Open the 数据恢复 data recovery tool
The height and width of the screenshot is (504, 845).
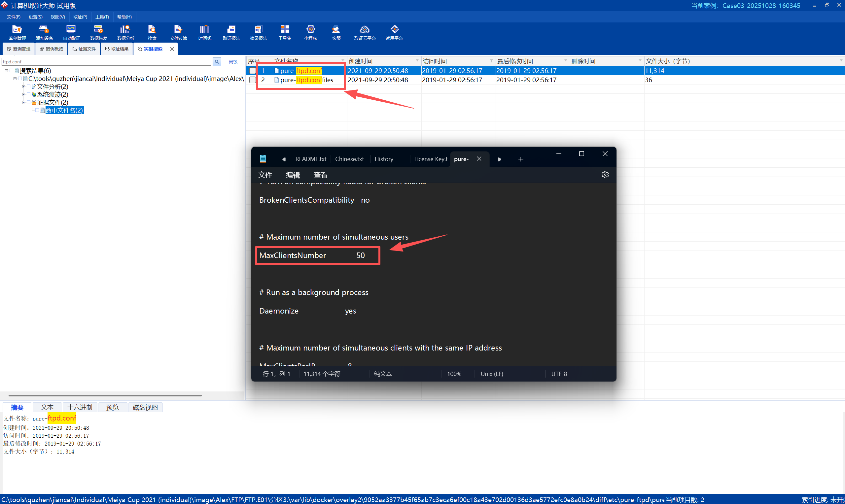click(98, 33)
